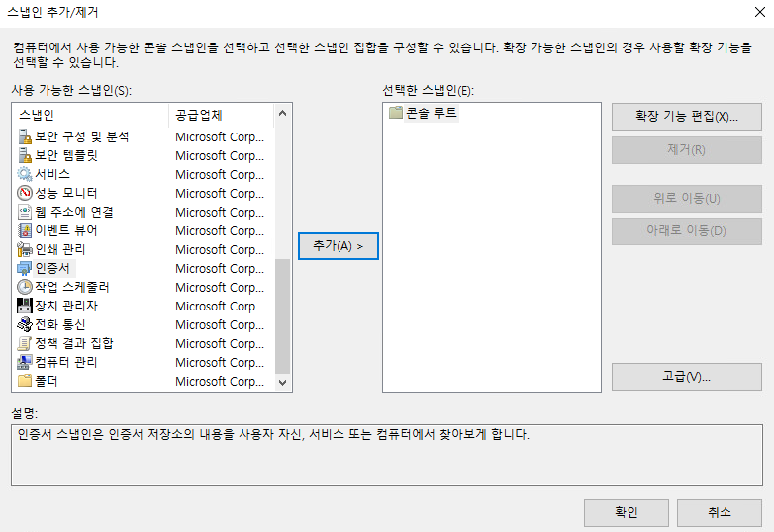Click the 보안 템플릿 snap-in icon
This screenshot has height=532, width=774.
coord(25,155)
